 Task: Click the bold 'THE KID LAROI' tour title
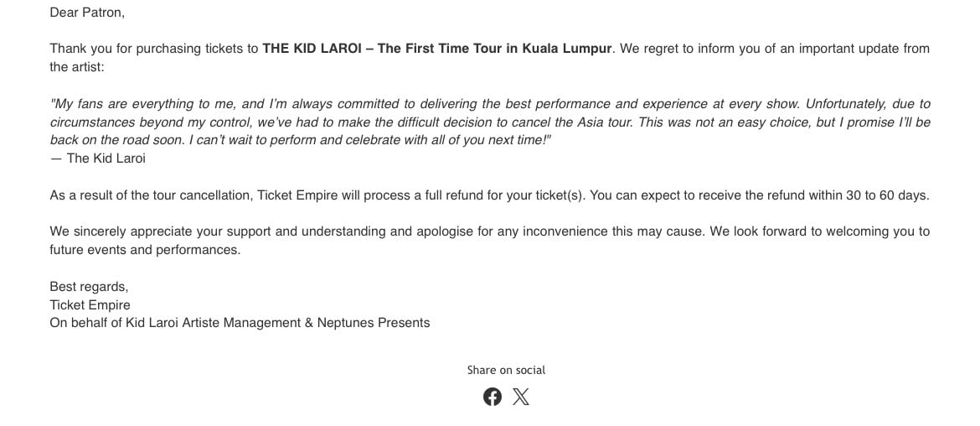click(x=437, y=49)
